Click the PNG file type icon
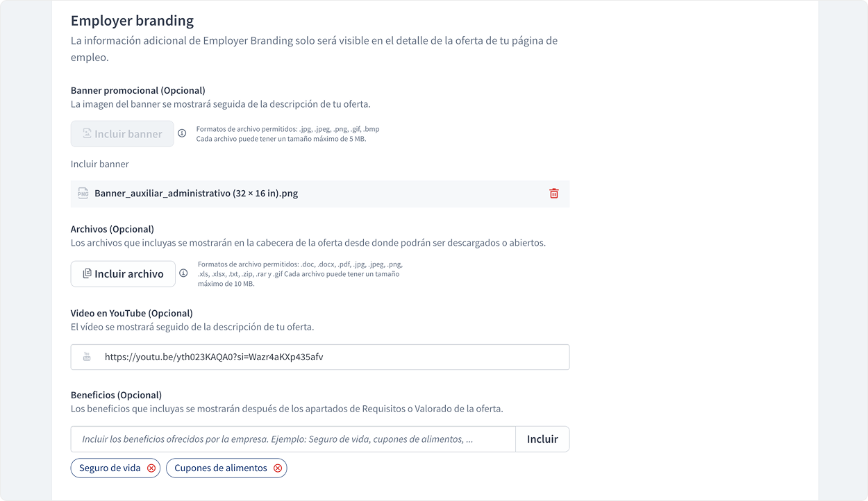The width and height of the screenshot is (868, 501). point(83,194)
